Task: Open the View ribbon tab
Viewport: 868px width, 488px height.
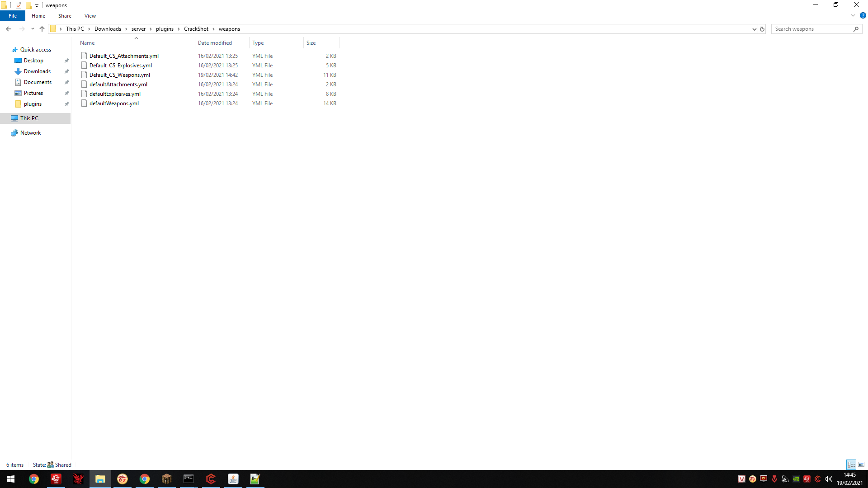Action: tap(90, 16)
